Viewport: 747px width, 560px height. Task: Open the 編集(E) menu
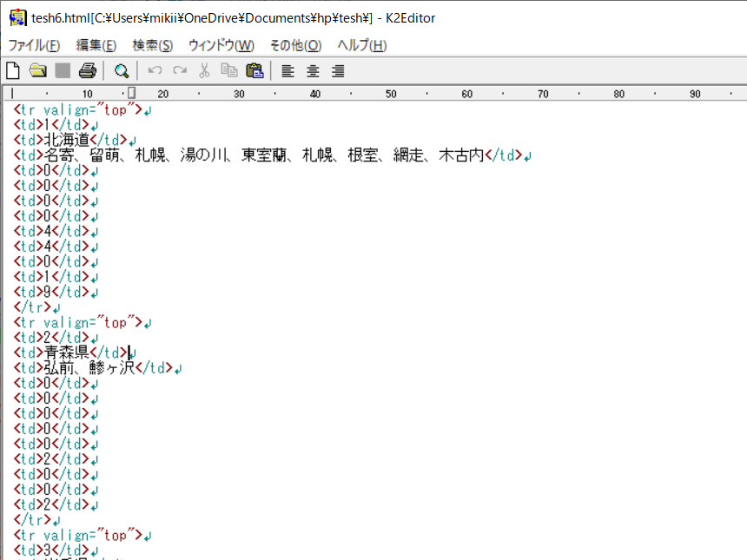tap(96, 45)
